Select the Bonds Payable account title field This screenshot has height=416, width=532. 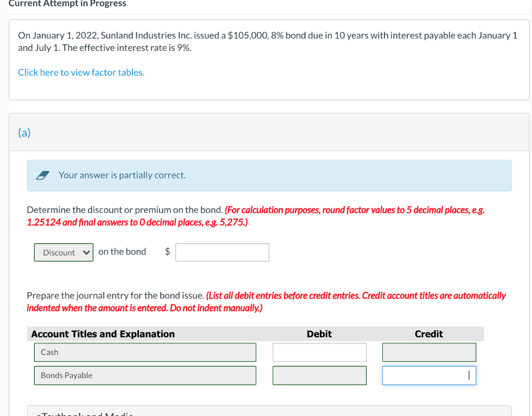click(x=144, y=375)
